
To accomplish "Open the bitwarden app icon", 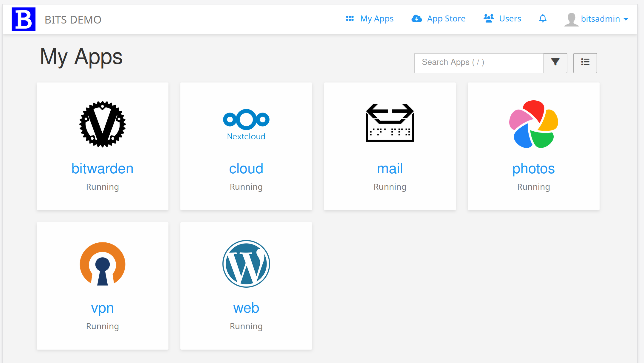I will [103, 124].
